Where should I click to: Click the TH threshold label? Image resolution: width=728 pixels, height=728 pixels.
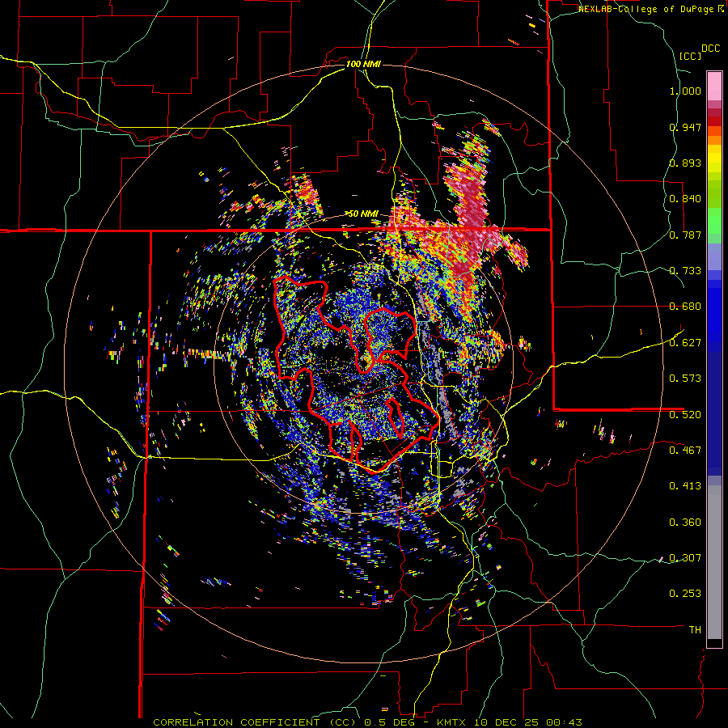click(695, 630)
